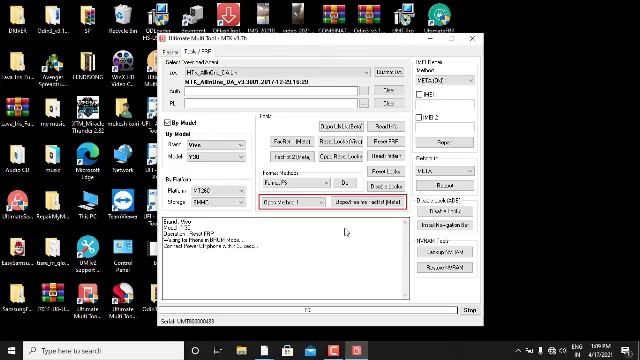The width and height of the screenshot is (640, 360).
Task: Click the PL path input field
Action: pyautogui.click(x=271, y=104)
